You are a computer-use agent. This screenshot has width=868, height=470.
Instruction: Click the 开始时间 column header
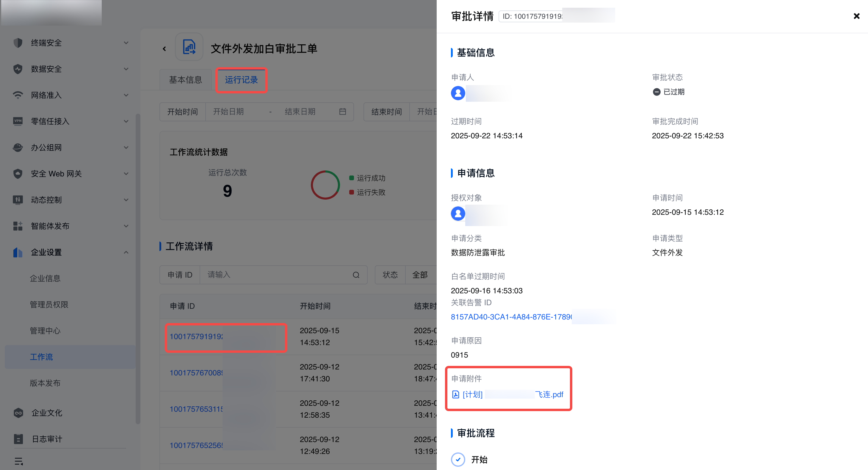[315, 306]
